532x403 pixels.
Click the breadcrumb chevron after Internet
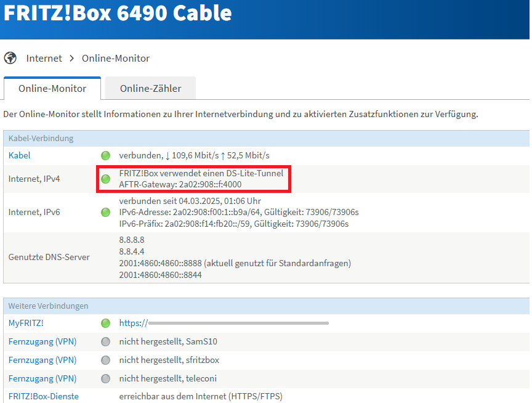click(71, 59)
